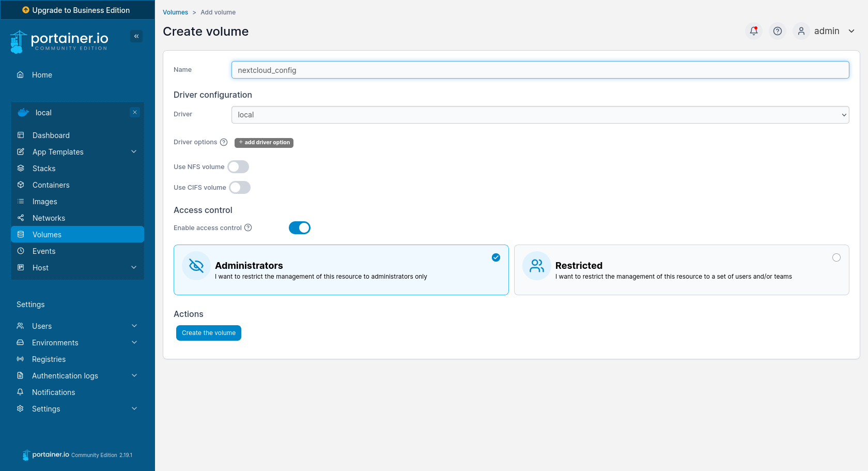This screenshot has height=471, width=868.
Task: Select the Restricted access option
Action: tap(836, 257)
